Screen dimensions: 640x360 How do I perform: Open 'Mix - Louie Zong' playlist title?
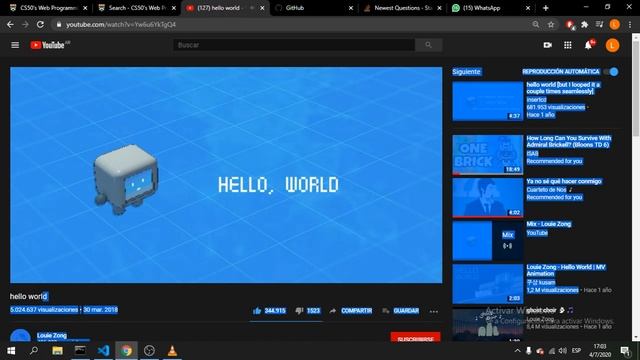549,224
